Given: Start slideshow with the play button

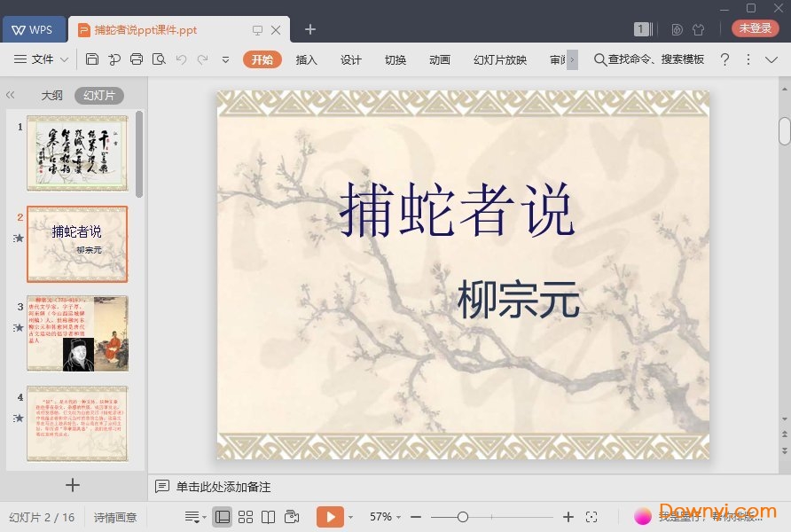Looking at the screenshot, I should [x=331, y=516].
